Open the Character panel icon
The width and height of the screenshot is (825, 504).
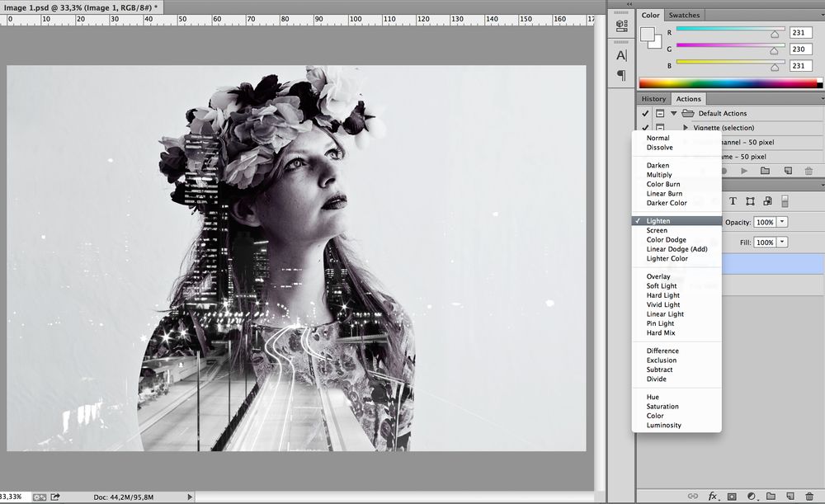pyautogui.click(x=622, y=55)
